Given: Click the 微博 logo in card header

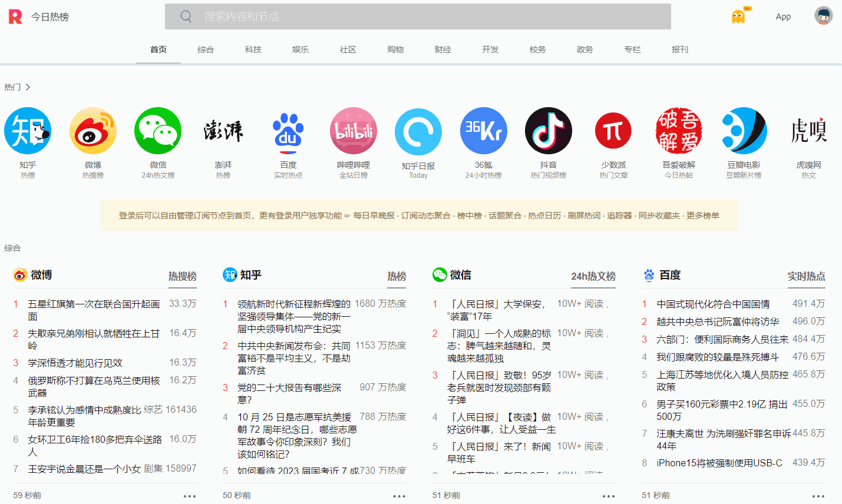Looking at the screenshot, I should [20, 275].
